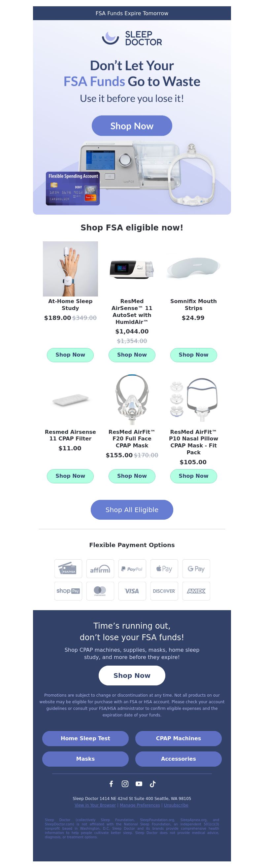Screen dimensions: 264x868
Task: Select the PayPal payment icon
Action: tap(132, 569)
